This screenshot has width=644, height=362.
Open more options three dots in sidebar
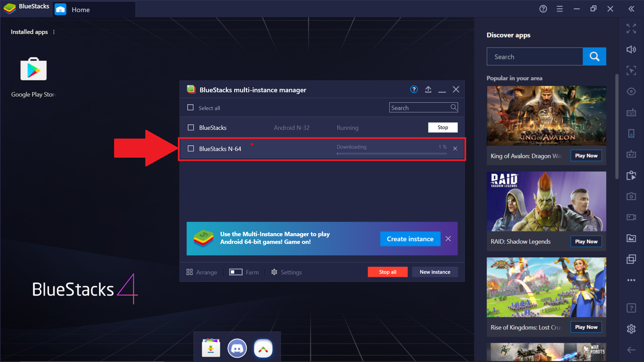(631, 280)
